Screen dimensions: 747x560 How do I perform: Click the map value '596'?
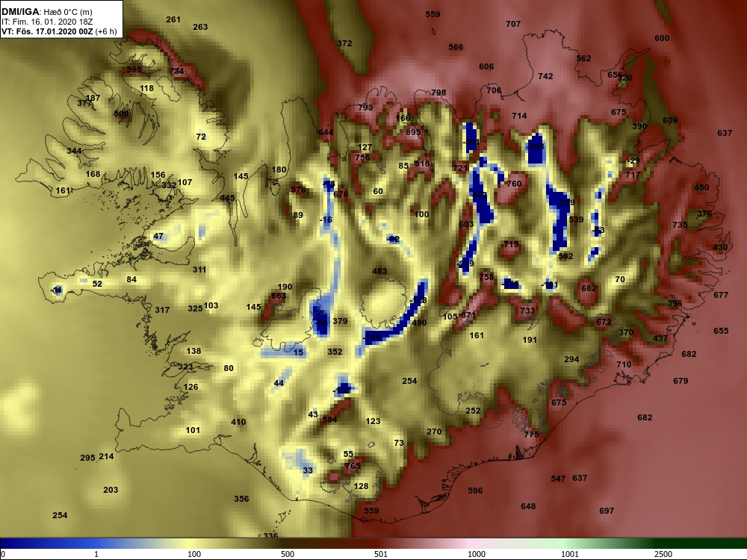click(475, 491)
